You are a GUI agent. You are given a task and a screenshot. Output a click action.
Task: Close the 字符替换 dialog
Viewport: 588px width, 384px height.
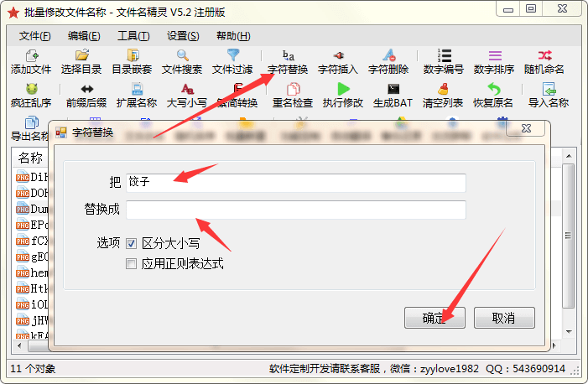point(526,128)
